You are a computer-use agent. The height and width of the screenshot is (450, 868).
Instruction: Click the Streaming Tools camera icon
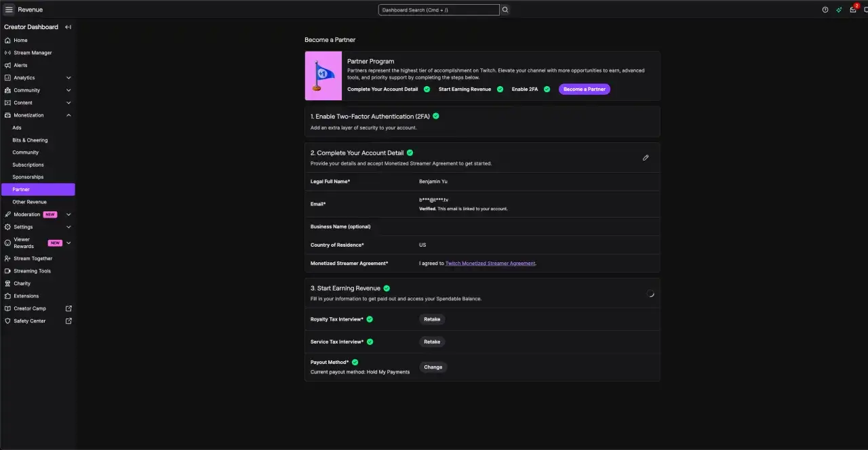(x=7, y=271)
